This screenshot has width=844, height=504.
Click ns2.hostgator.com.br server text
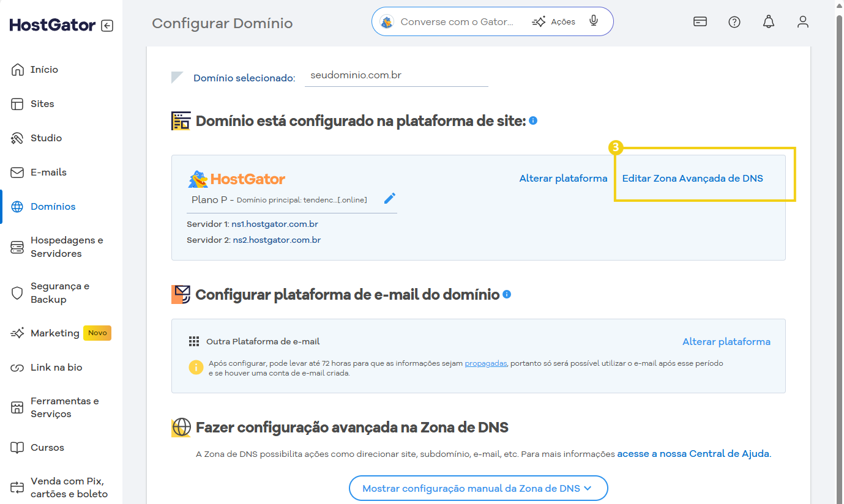(277, 240)
